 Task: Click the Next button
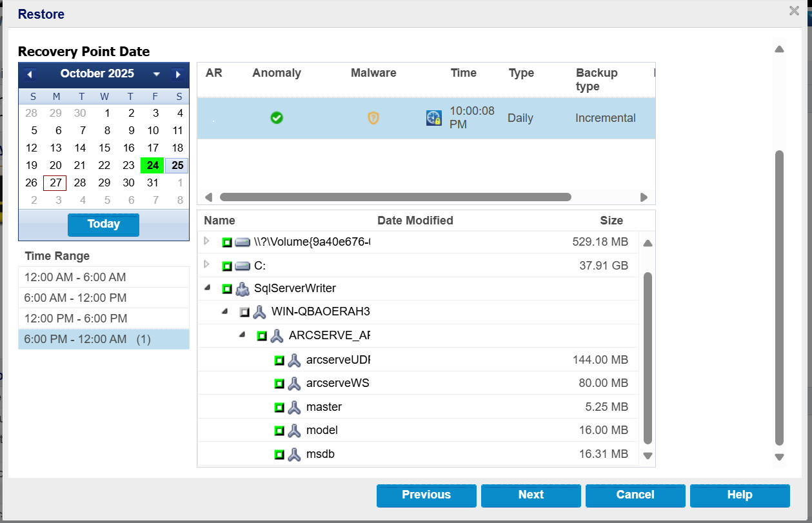tap(531, 495)
